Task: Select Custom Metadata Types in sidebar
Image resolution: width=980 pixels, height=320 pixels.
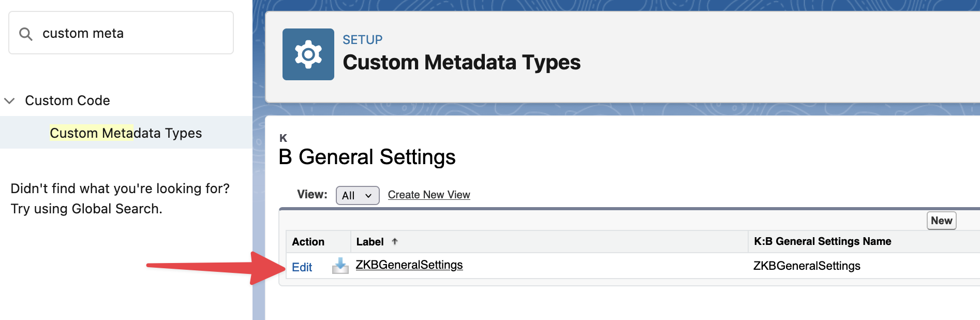Action: pos(126,133)
